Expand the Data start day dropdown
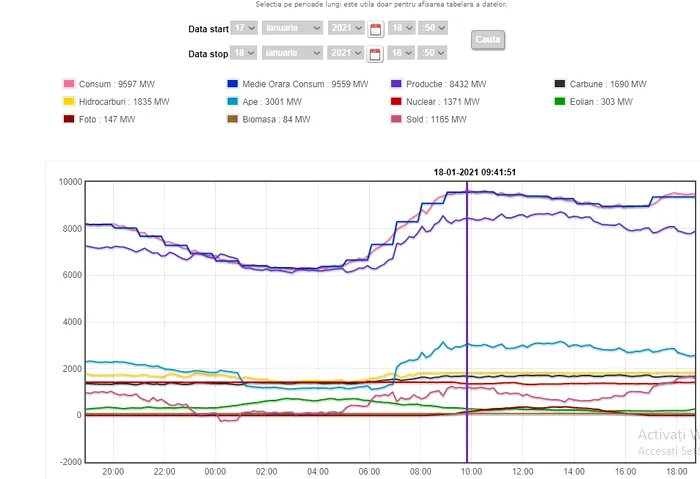The width and height of the screenshot is (700, 479). point(243,28)
